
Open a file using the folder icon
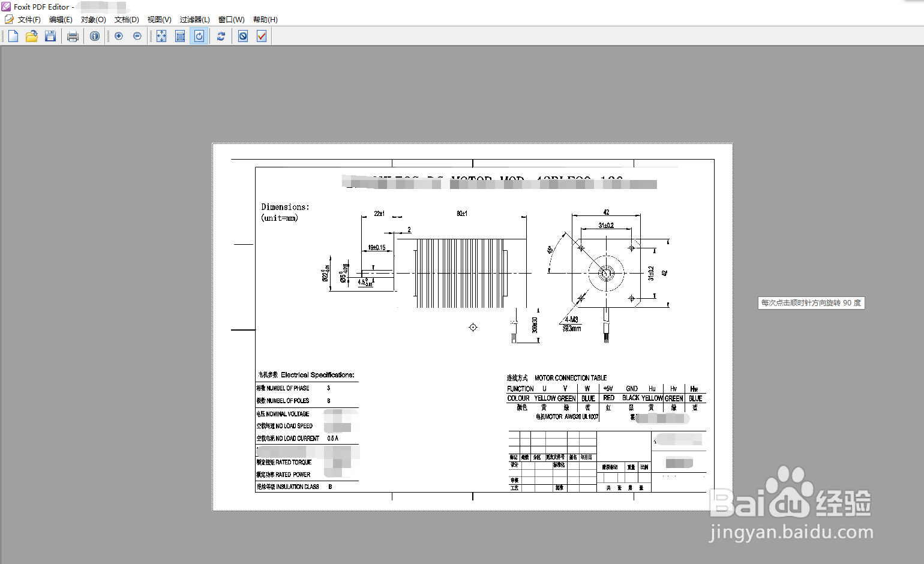point(32,36)
